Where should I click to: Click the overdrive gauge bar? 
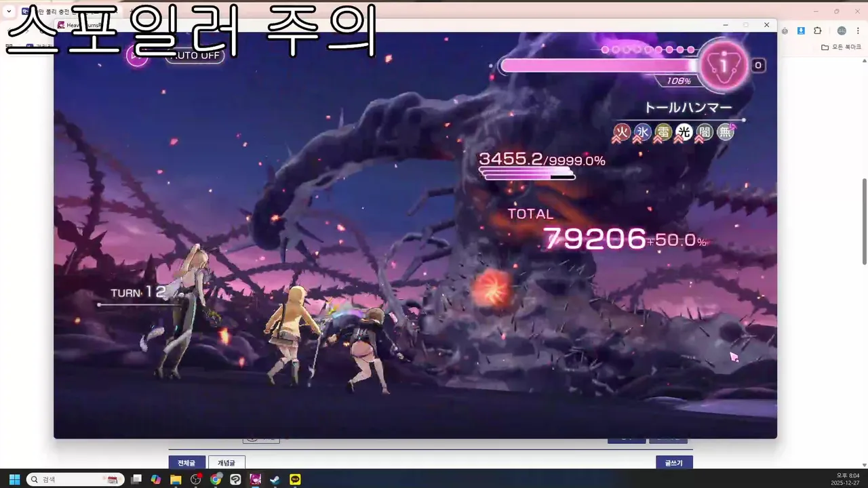tap(599, 66)
